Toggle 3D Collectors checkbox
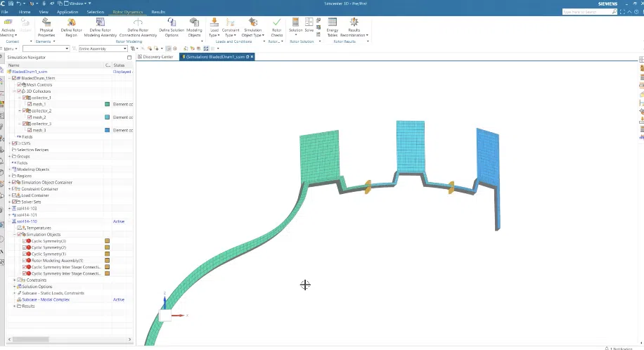Image resolution: width=644 pixels, height=350 pixels. point(19,91)
